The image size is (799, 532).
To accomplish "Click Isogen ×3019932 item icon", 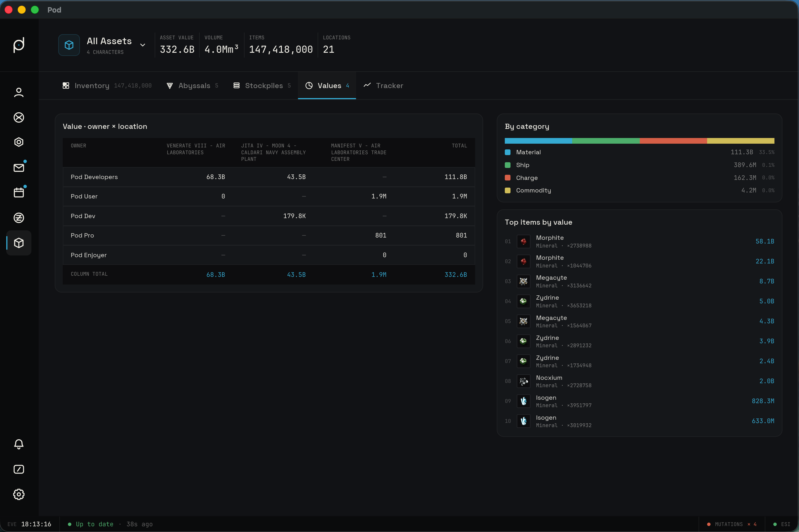I will tap(523, 421).
